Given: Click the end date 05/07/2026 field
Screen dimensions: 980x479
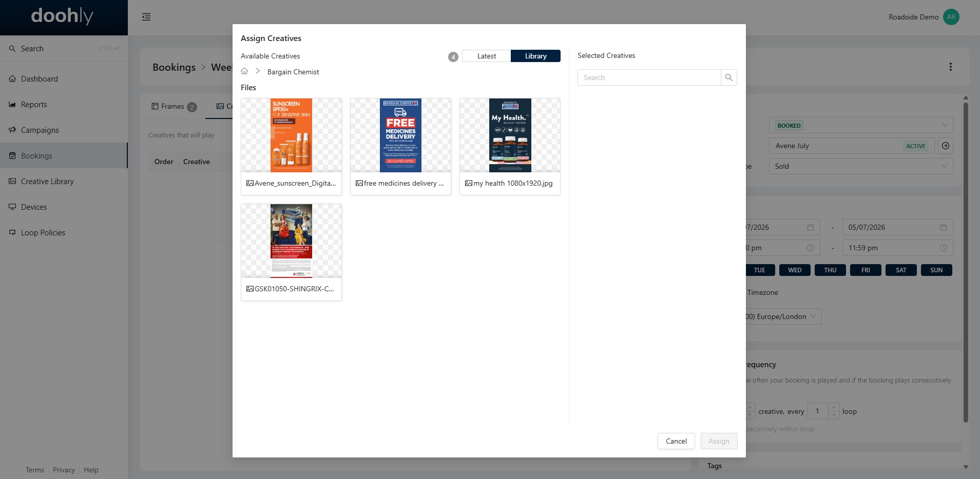Looking at the screenshot, I should (x=897, y=227).
